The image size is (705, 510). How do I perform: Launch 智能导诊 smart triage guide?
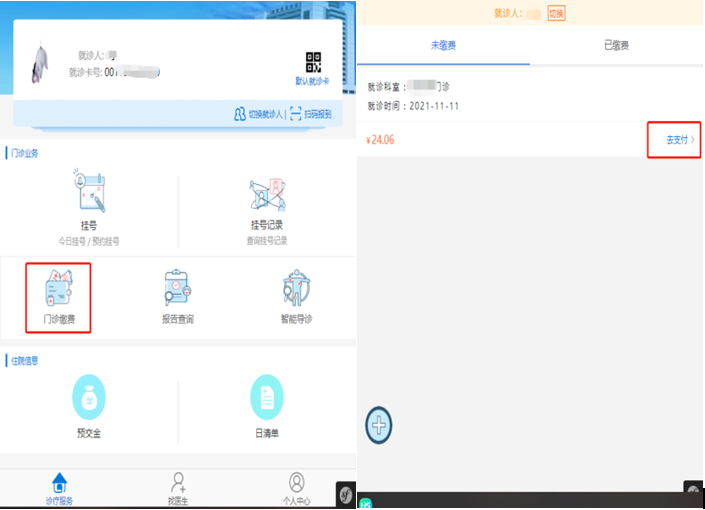(x=296, y=289)
